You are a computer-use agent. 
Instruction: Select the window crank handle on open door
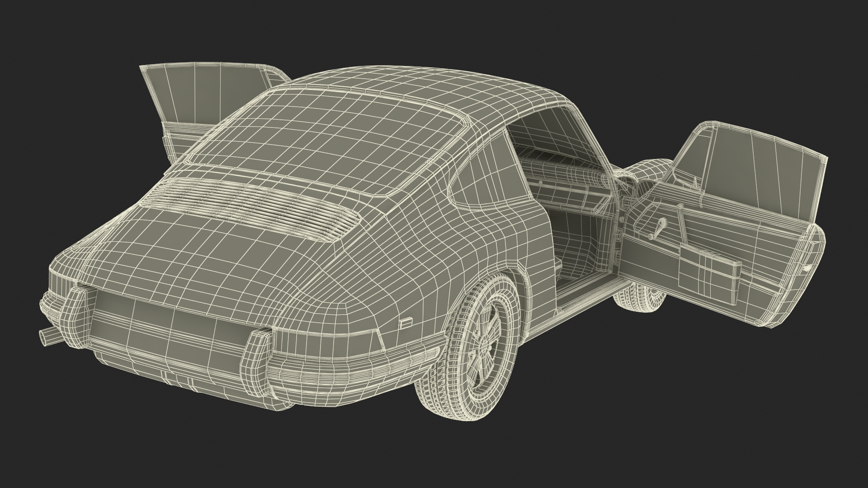[x=657, y=229]
